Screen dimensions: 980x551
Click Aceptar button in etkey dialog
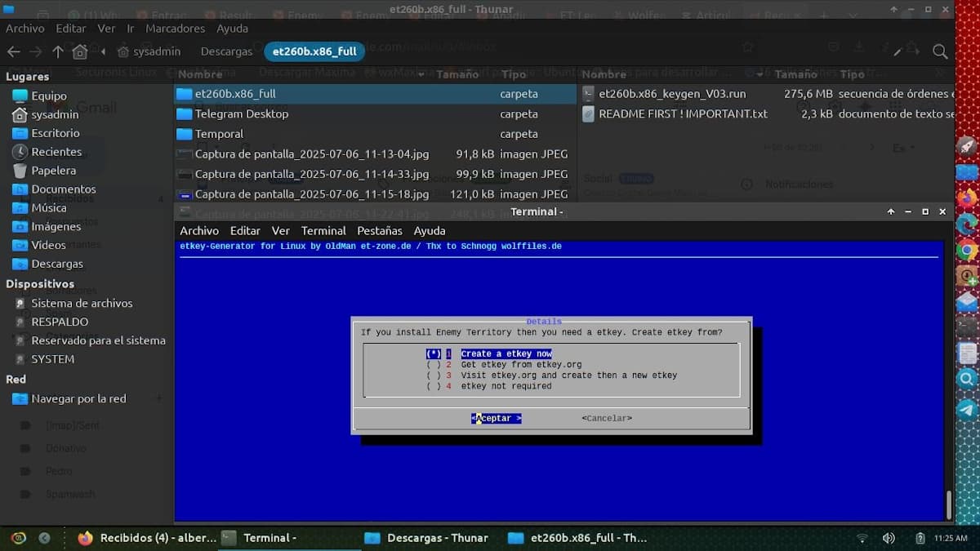coord(496,418)
